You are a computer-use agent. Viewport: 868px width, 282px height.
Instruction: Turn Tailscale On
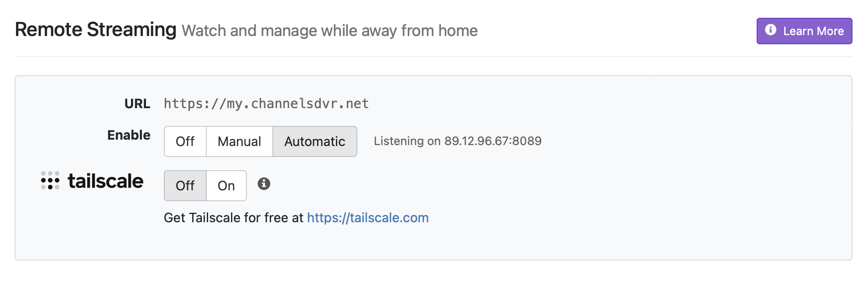click(x=226, y=185)
